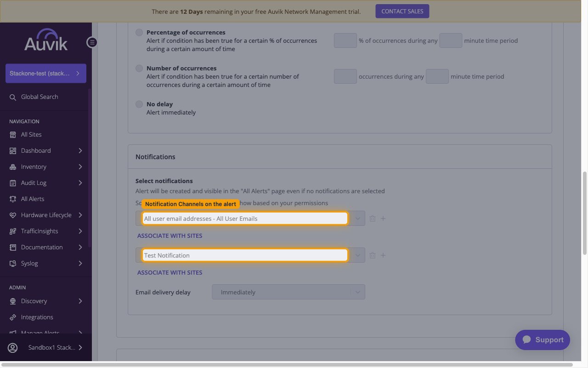The height and width of the screenshot is (368, 588).
Task: Click percentage of occurrences value field
Action: coord(345,40)
